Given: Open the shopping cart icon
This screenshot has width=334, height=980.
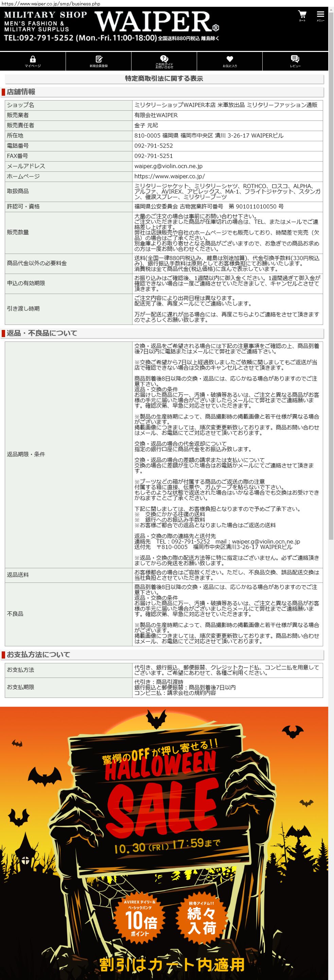Looking at the screenshot, I should pos(302,16).
